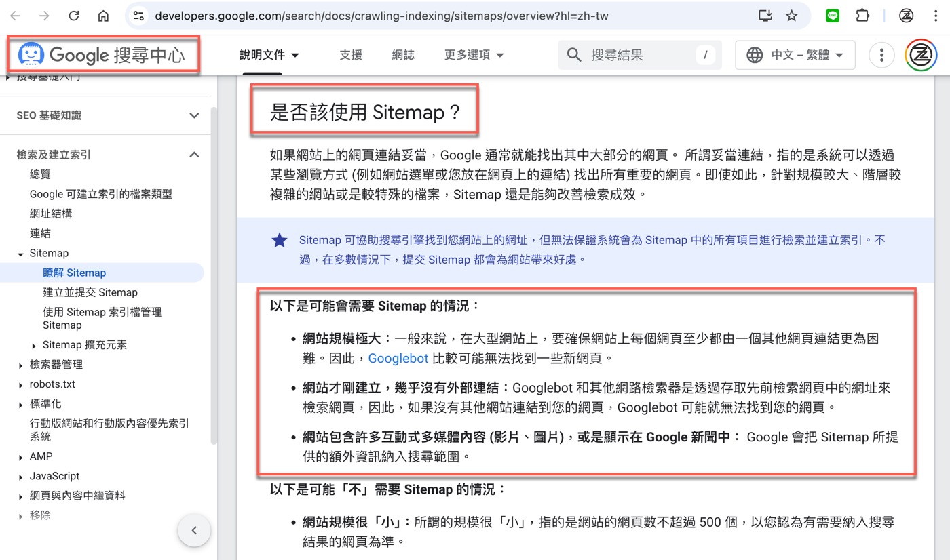Open the three-dot more options menu
The width and height of the screenshot is (950, 560).
(881, 55)
